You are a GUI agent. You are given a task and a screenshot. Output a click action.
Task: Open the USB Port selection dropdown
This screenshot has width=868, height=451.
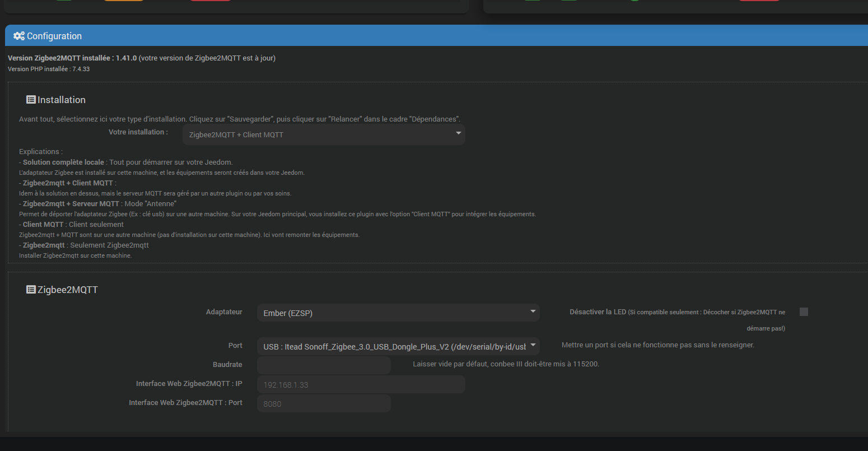click(x=398, y=346)
